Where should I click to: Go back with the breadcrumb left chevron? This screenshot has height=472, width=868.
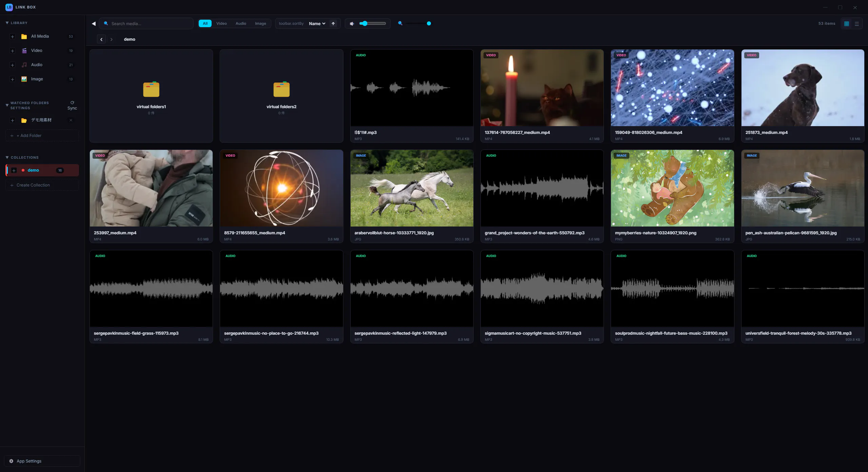pyautogui.click(x=101, y=39)
